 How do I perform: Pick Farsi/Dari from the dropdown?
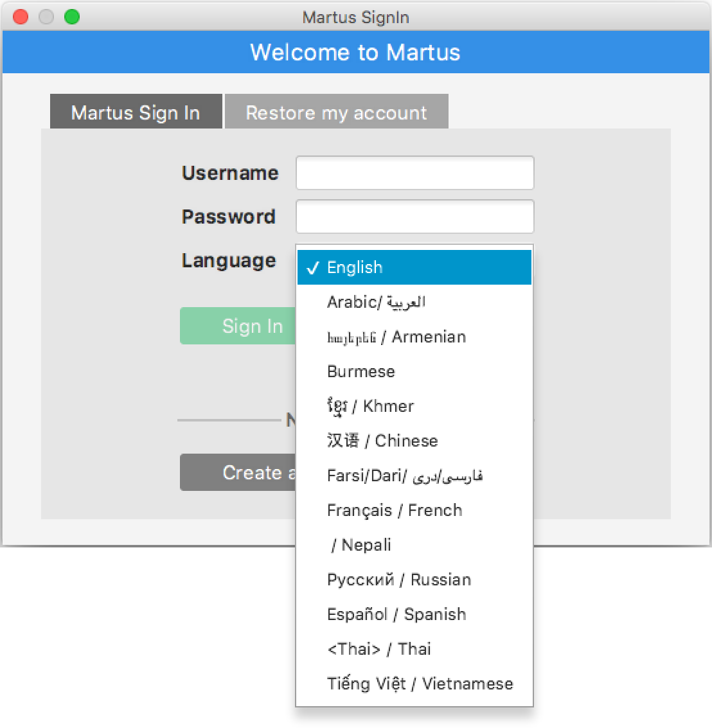414,475
